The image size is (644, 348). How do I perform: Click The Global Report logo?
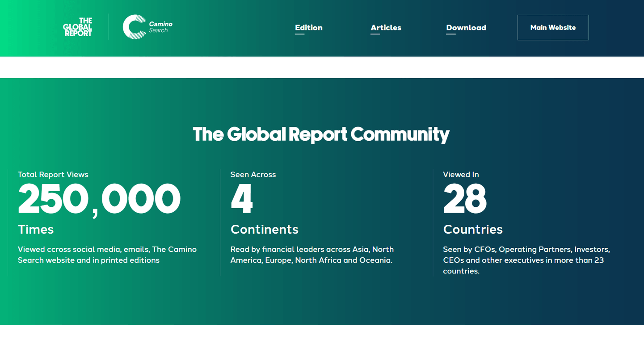pyautogui.click(x=78, y=27)
